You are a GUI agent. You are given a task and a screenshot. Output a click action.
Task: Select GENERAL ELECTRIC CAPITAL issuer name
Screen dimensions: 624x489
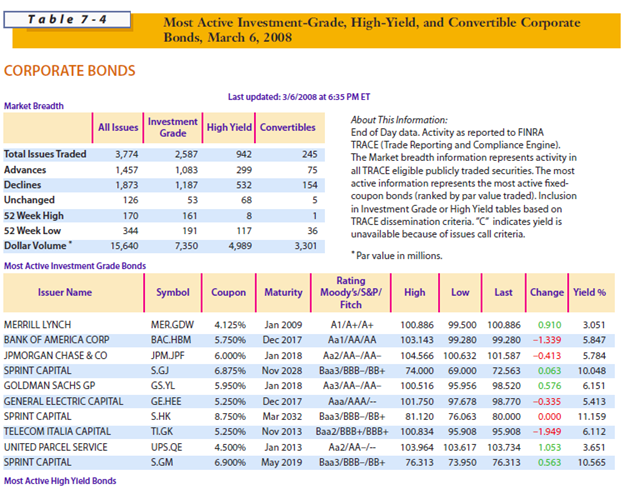point(64,401)
